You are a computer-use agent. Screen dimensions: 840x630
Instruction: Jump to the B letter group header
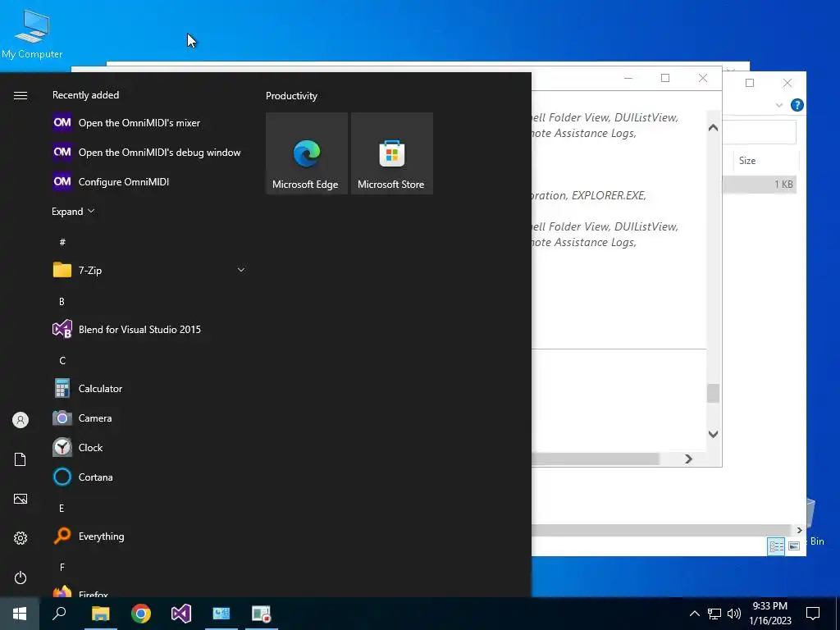tap(62, 302)
